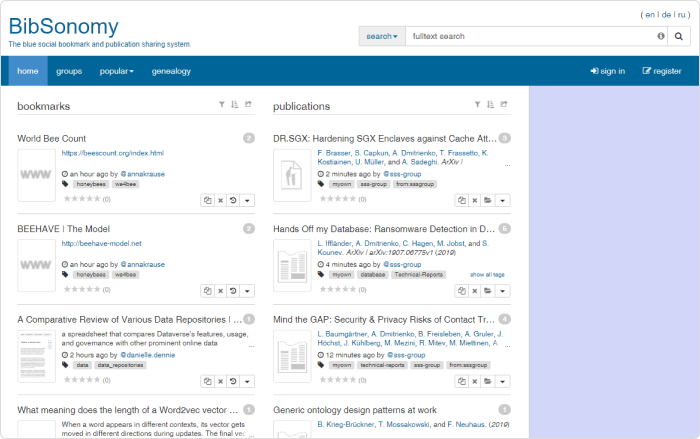The width and height of the screenshot is (700, 439).
Task: Click Technical-Reports tag
Action: click(x=418, y=275)
